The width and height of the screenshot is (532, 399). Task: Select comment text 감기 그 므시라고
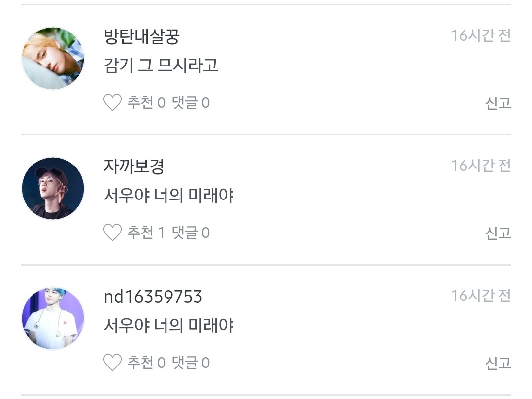(x=161, y=66)
